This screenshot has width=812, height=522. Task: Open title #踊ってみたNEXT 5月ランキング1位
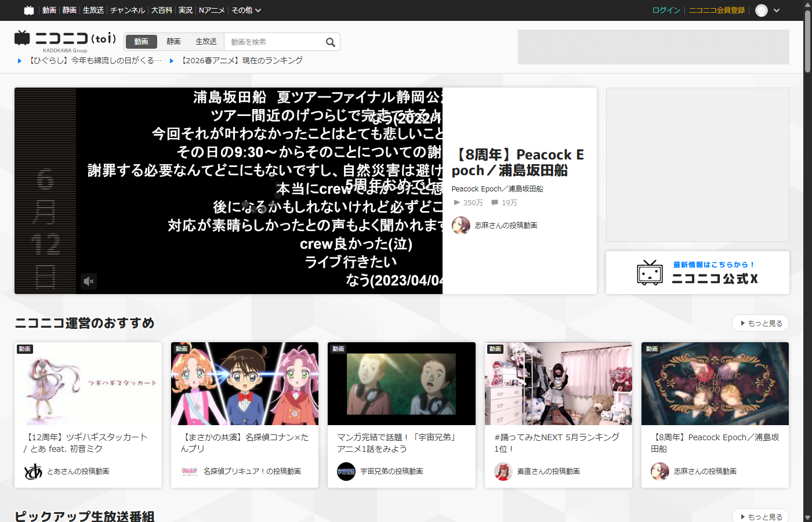click(x=557, y=443)
